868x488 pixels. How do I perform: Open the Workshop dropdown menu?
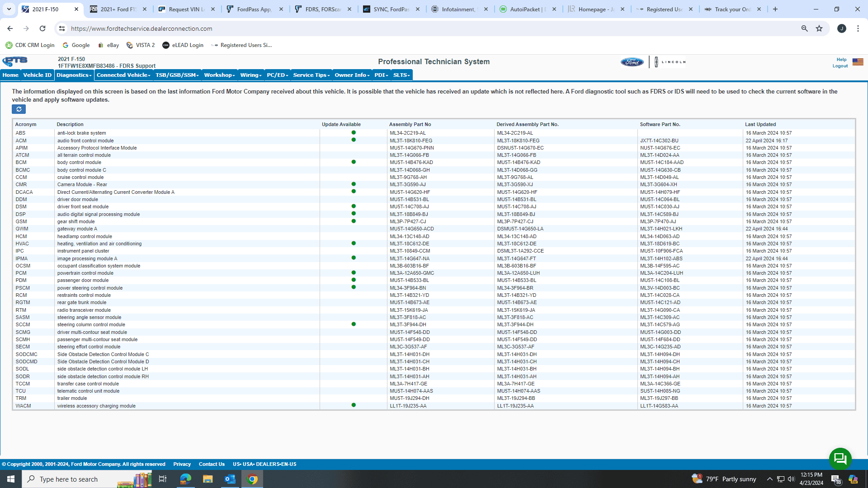point(220,75)
